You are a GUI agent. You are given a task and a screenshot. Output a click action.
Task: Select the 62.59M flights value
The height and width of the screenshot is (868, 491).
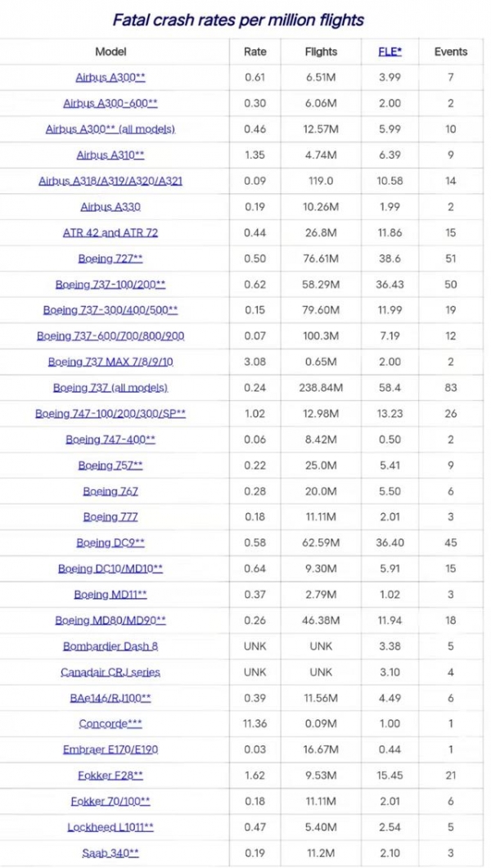pos(321,542)
